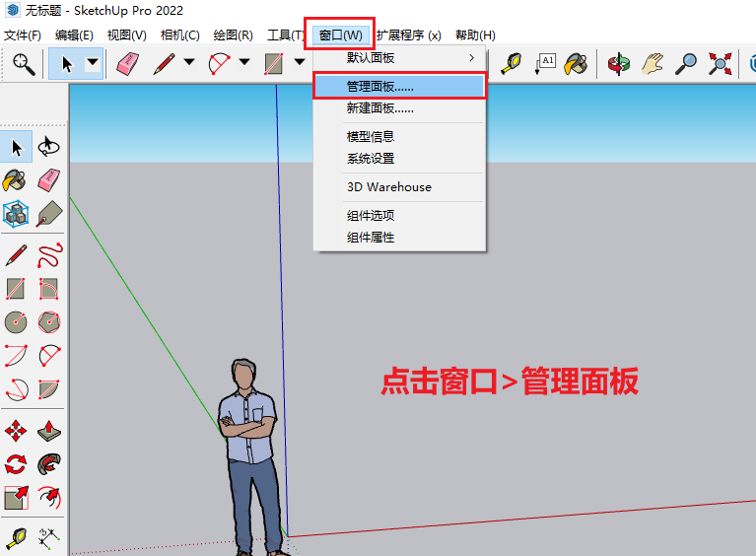
Task: Activate the Push/Pull tool
Action: (x=49, y=432)
